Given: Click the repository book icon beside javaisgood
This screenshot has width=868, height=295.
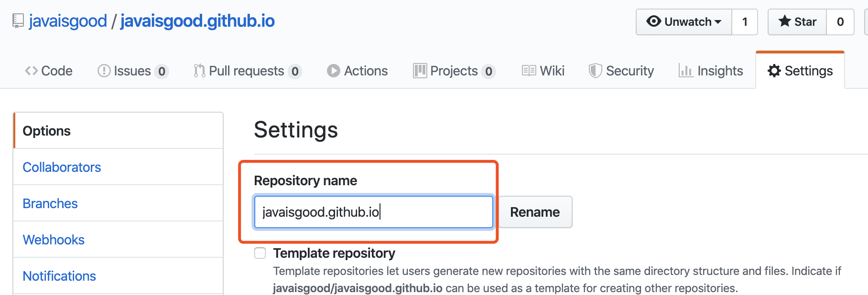Looking at the screenshot, I should coord(18,21).
